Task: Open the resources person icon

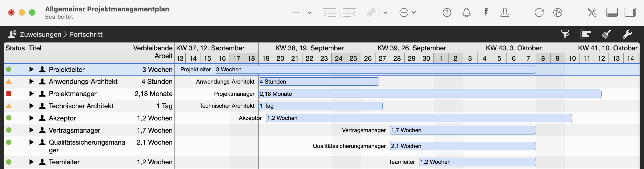Action: click(x=505, y=12)
